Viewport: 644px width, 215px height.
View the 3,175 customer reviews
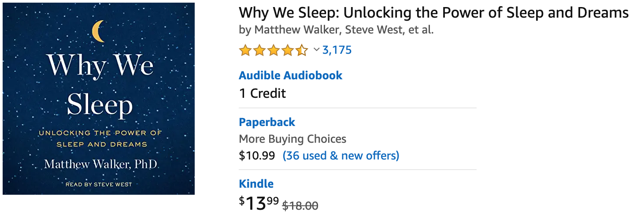coord(337,50)
